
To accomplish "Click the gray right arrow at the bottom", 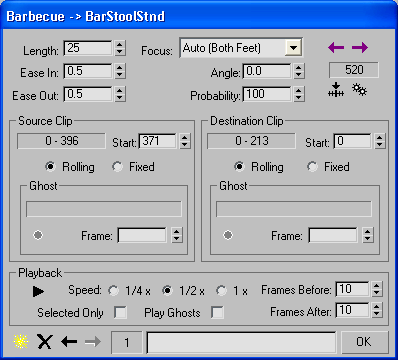I will pos(93,342).
